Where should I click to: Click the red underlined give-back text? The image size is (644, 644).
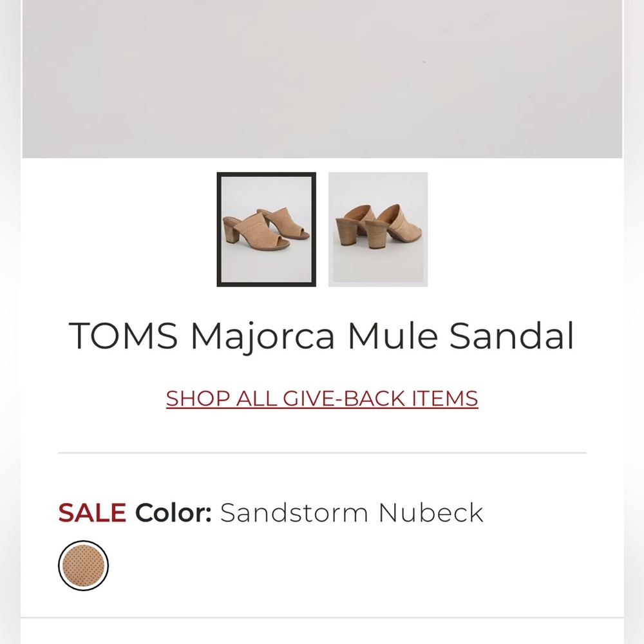coord(322,399)
